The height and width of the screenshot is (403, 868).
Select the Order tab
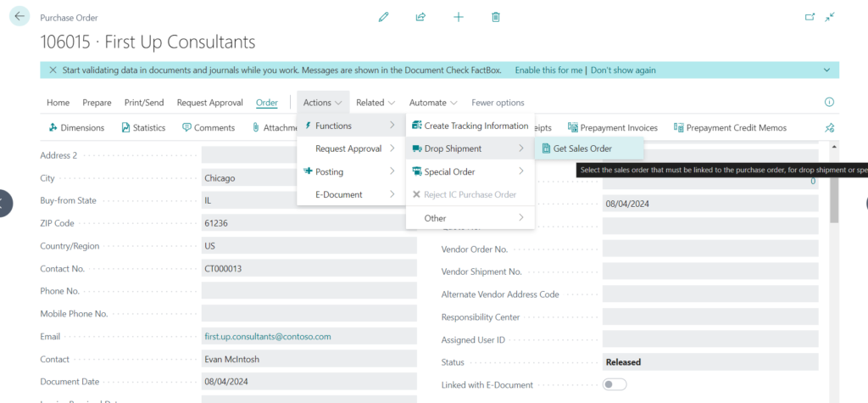tap(267, 103)
